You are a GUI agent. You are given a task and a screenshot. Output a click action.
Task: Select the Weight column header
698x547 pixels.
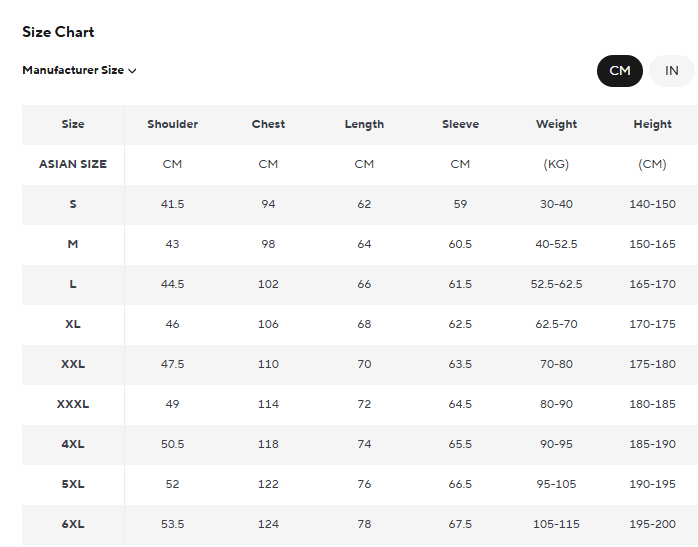click(556, 124)
